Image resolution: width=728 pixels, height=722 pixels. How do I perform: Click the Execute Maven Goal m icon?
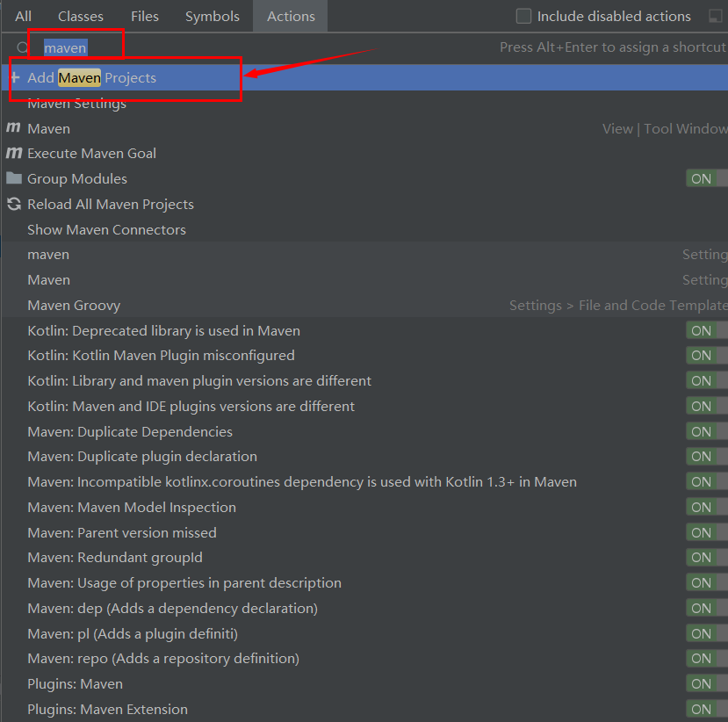(x=13, y=153)
